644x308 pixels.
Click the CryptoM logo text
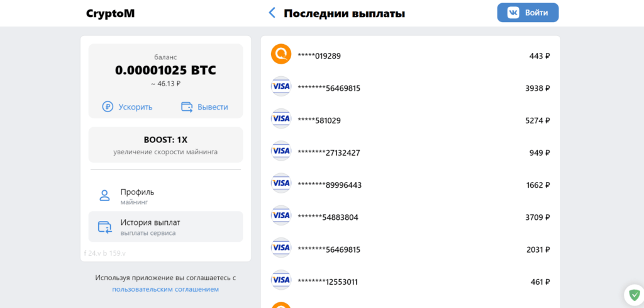point(111,14)
